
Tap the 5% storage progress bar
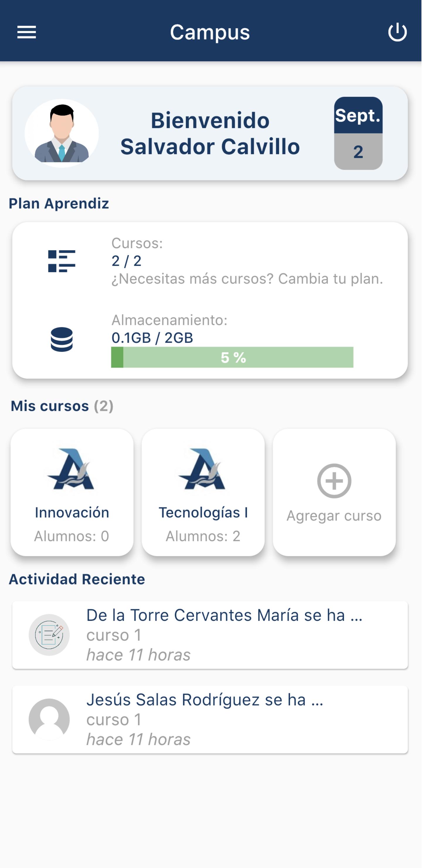[x=232, y=357]
